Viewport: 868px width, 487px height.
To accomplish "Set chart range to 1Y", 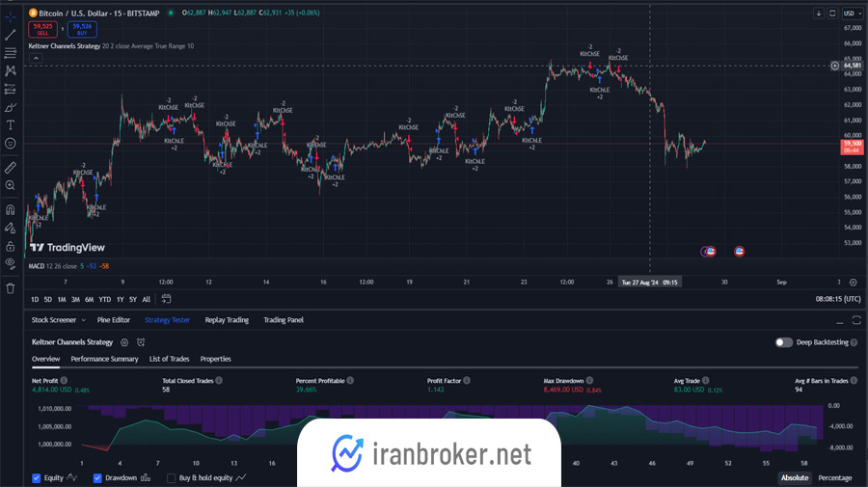I will (121, 299).
